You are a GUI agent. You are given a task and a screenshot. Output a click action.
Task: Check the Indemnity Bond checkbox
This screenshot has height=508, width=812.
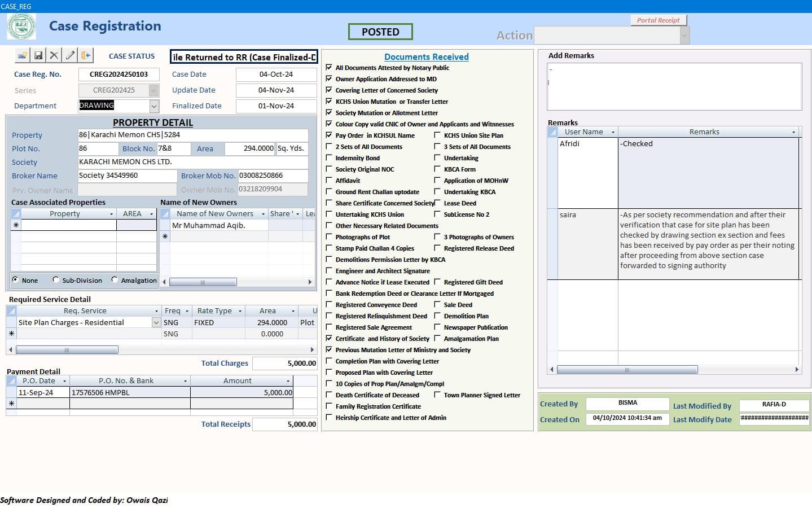[329, 158]
